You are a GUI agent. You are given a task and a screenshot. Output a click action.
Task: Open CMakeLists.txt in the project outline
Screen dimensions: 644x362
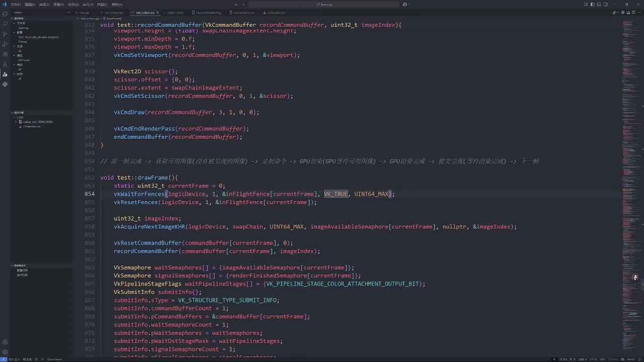[x=32, y=126]
